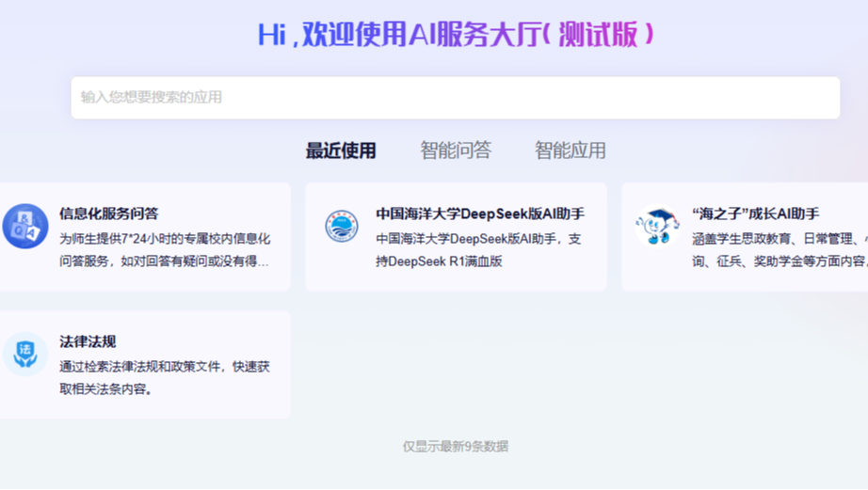The height and width of the screenshot is (490, 868).
Task: Focus the app search input field
Action: [455, 98]
